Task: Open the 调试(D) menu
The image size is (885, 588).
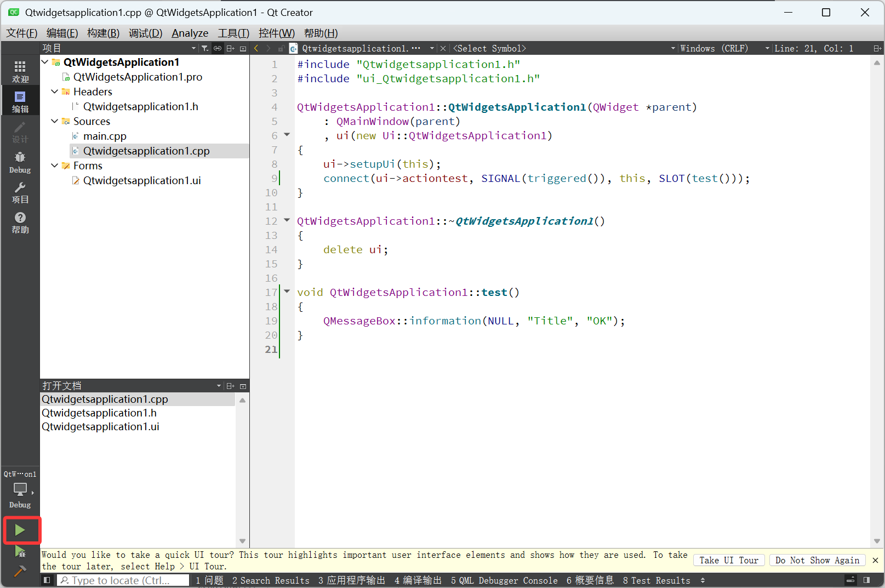Action: (146, 33)
